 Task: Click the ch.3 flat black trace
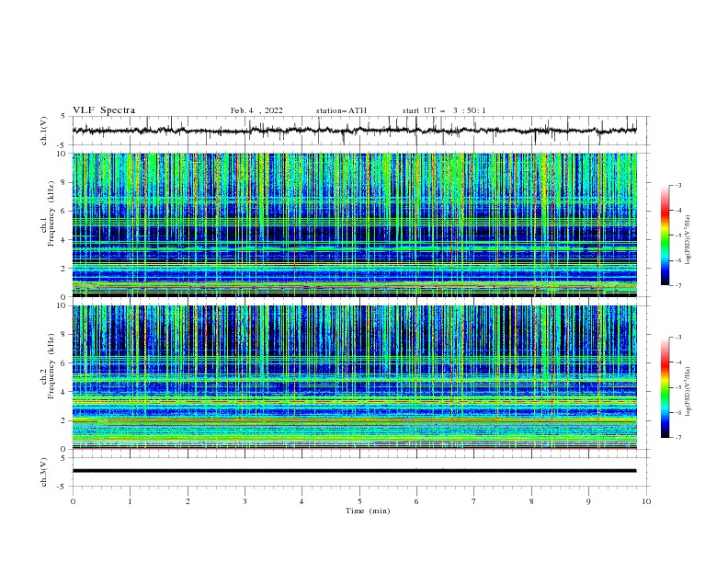click(354, 471)
